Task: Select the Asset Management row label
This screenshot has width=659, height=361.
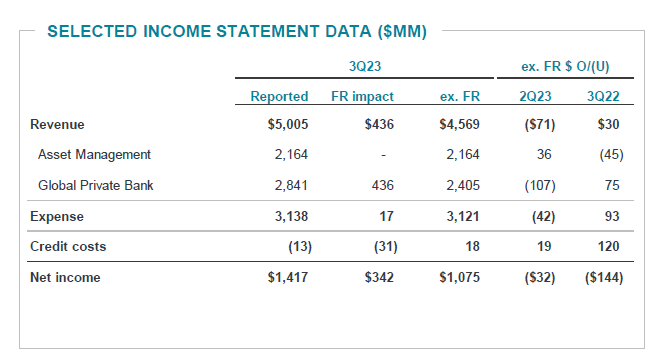Action: pyautogui.click(x=94, y=155)
